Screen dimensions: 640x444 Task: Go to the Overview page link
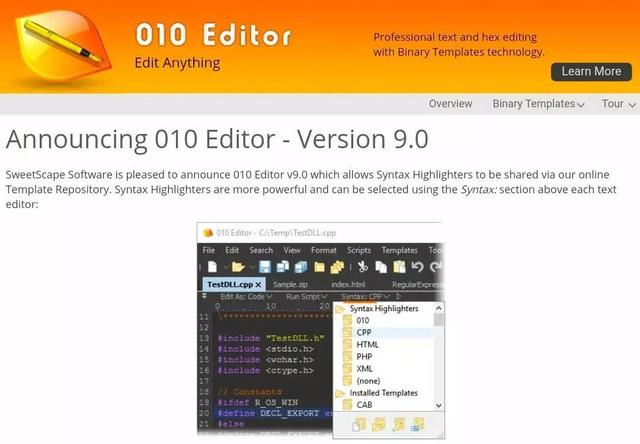coord(450,104)
